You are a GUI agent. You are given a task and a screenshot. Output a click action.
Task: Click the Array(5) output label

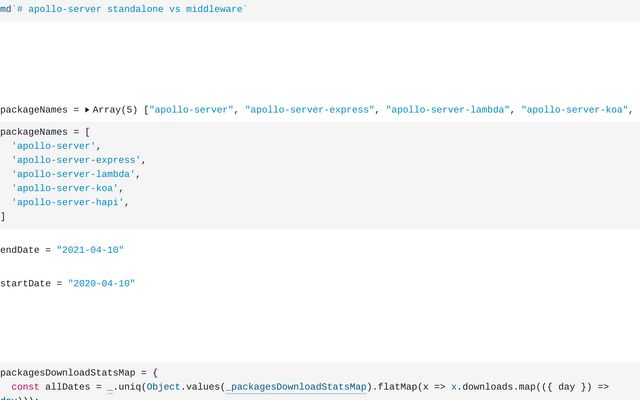tap(115, 110)
